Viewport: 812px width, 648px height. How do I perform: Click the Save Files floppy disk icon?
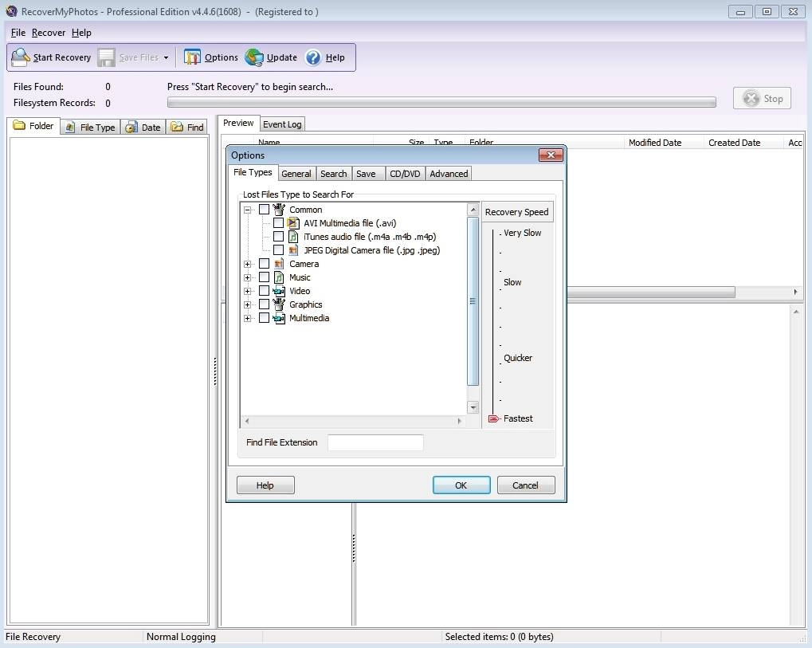[x=107, y=57]
